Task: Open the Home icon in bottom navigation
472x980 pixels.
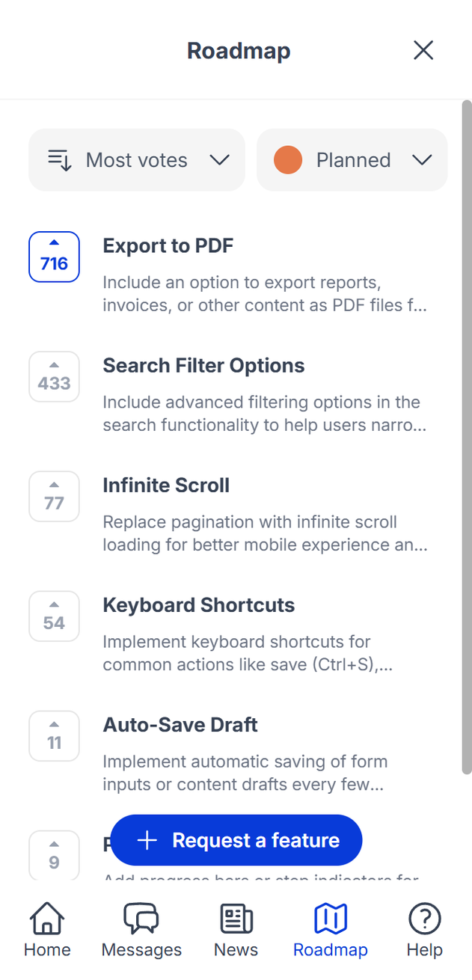Action: click(46, 919)
